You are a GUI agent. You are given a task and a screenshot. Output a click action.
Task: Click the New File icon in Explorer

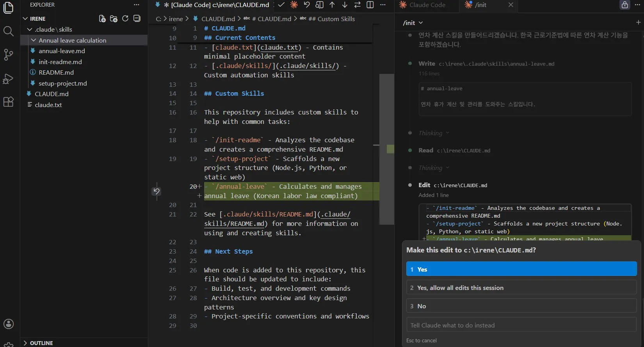click(102, 18)
